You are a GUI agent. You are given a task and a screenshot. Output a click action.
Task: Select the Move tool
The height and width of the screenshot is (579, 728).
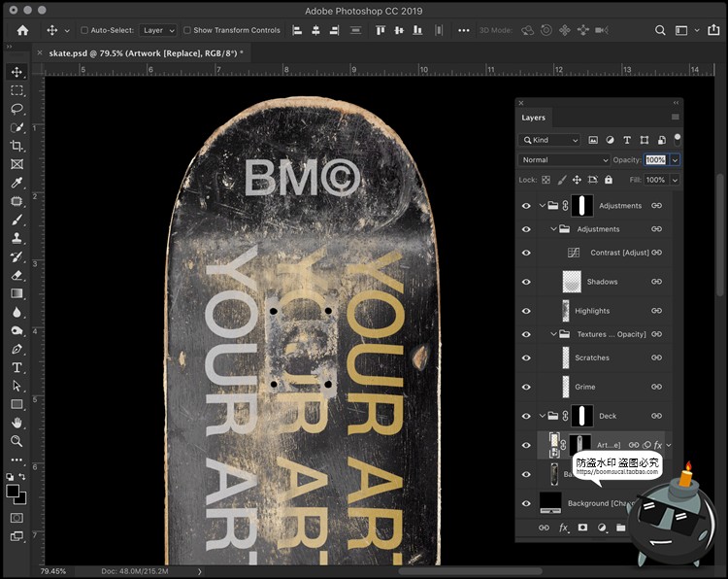pyautogui.click(x=17, y=72)
